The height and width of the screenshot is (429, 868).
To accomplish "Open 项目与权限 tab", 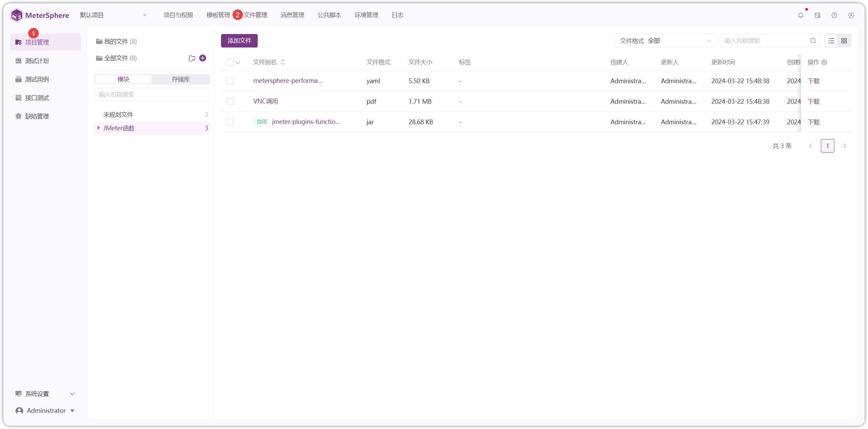I will 178,15.
